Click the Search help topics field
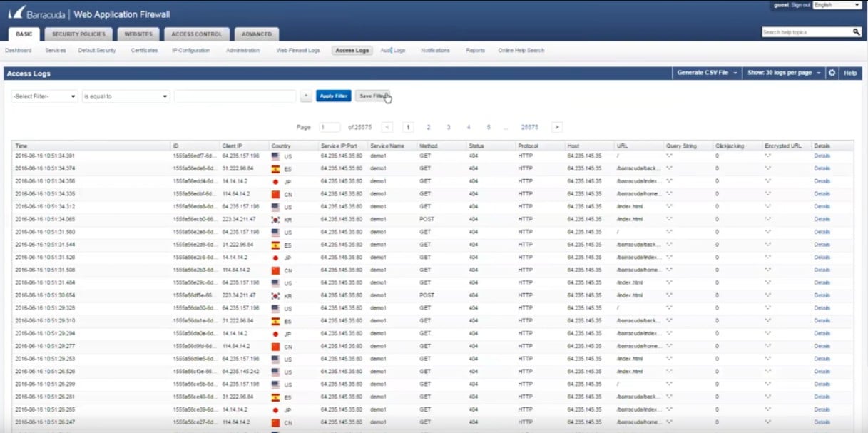The width and height of the screenshot is (868, 433). (806, 31)
